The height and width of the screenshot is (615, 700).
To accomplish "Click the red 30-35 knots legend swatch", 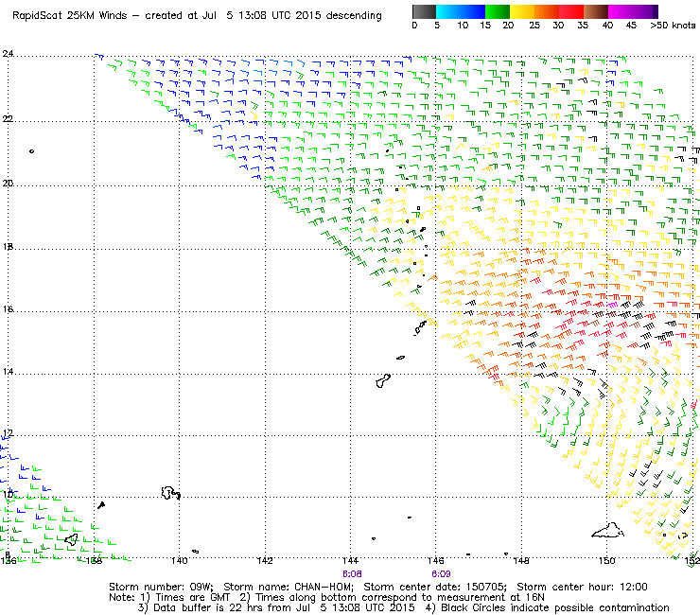I will (x=571, y=11).
